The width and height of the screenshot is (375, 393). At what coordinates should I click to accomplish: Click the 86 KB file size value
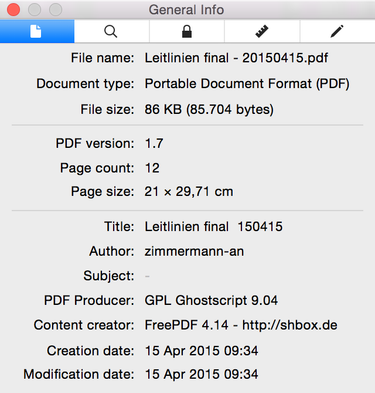(x=209, y=109)
